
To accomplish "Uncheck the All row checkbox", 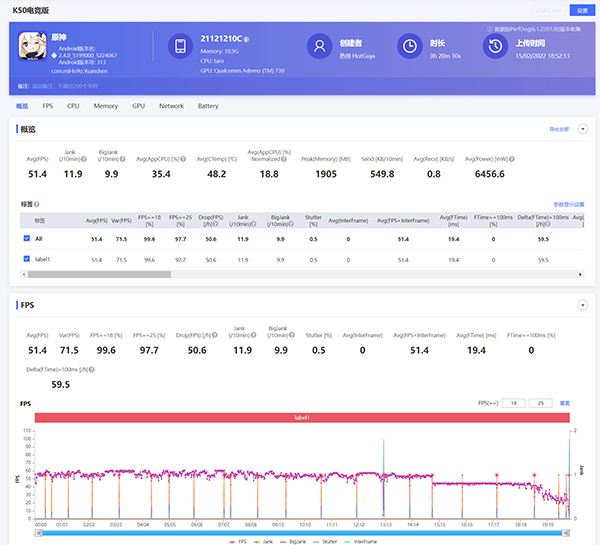I will click(x=26, y=239).
